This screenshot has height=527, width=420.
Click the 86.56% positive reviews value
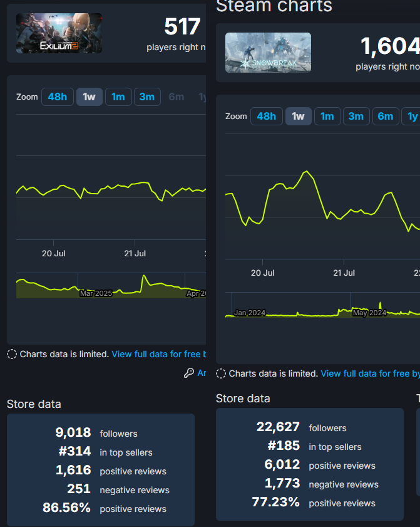click(x=66, y=508)
